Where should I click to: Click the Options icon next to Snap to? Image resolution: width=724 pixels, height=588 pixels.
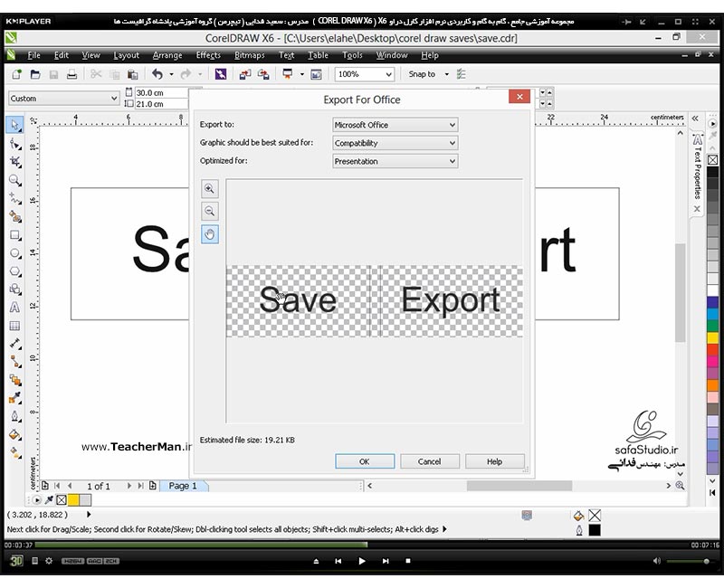[x=461, y=74]
